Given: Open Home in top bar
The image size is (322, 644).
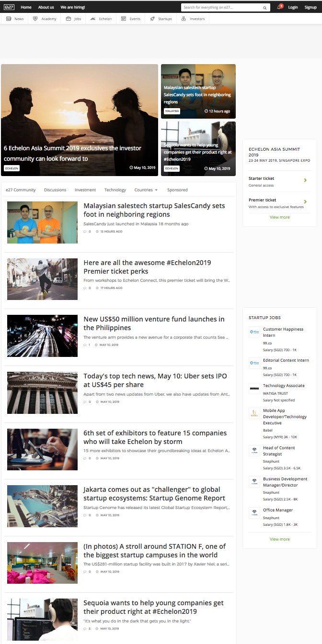Looking at the screenshot, I should 26,8.
